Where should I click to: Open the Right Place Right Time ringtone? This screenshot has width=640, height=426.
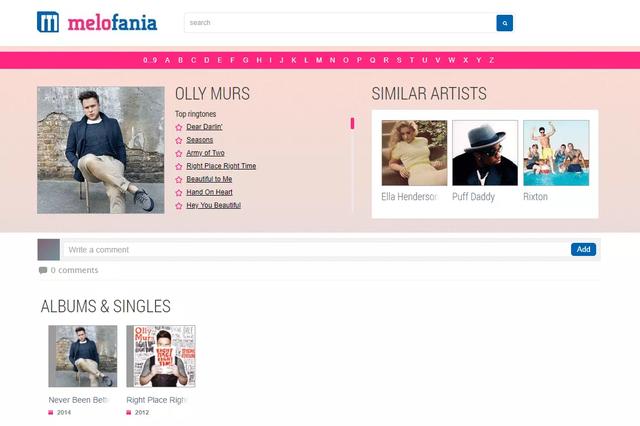point(221,166)
